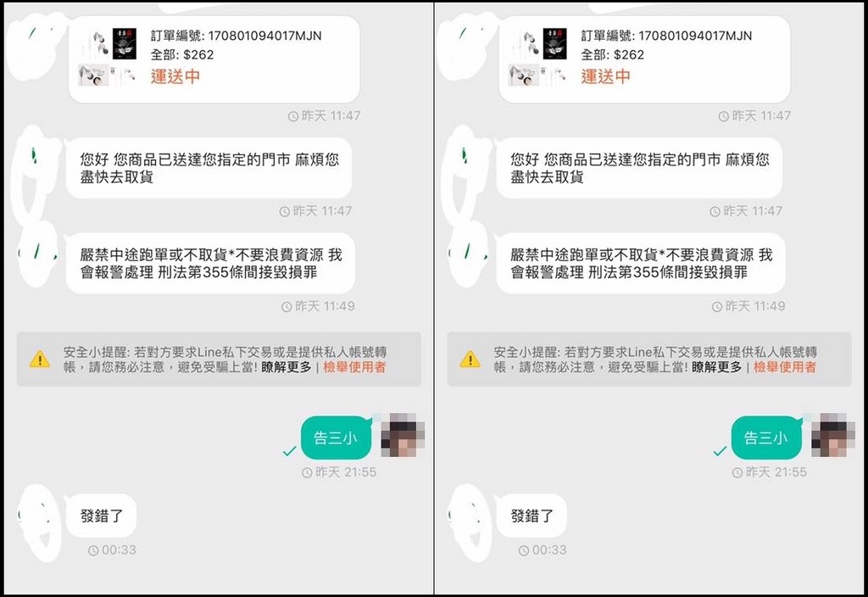Click the yellow warning triangle in right chat
This screenshot has height=597, width=868.
coord(470,359)
